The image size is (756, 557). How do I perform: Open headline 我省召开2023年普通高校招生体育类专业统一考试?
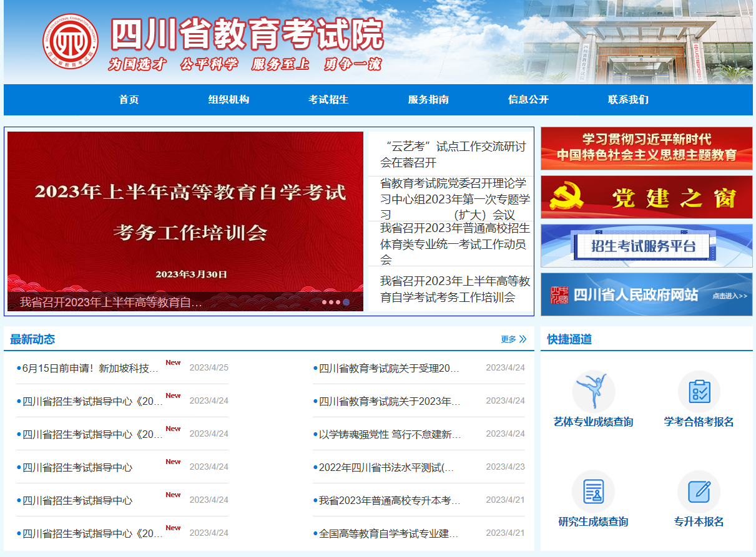455,243
